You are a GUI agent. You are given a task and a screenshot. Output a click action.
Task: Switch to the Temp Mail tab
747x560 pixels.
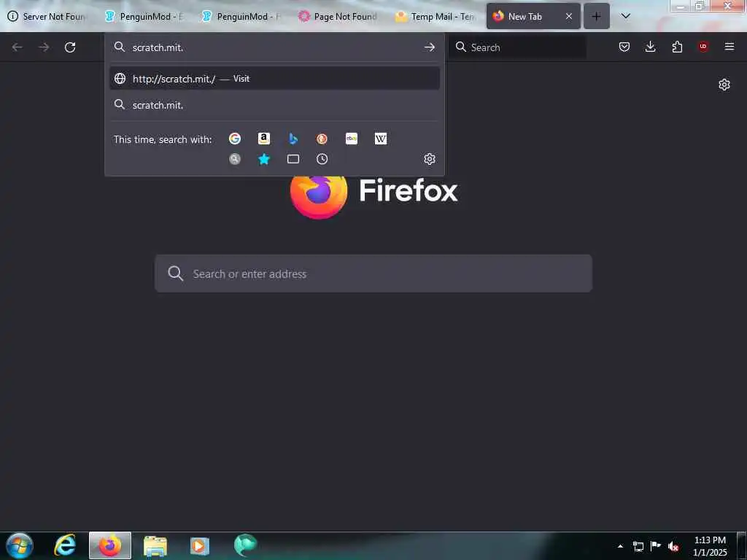436,16
